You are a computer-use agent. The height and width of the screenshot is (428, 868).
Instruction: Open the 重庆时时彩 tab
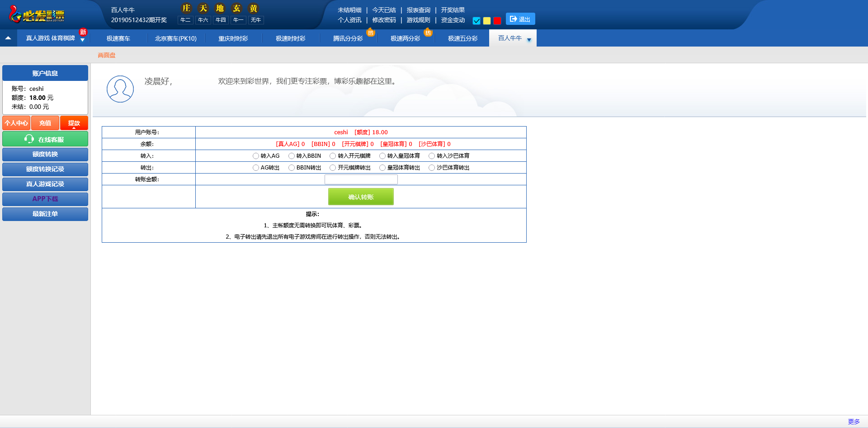(233, 38)
